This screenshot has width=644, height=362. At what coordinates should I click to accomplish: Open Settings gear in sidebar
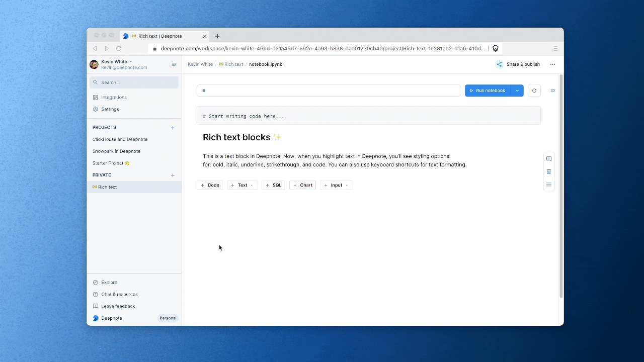click(96, 109)
